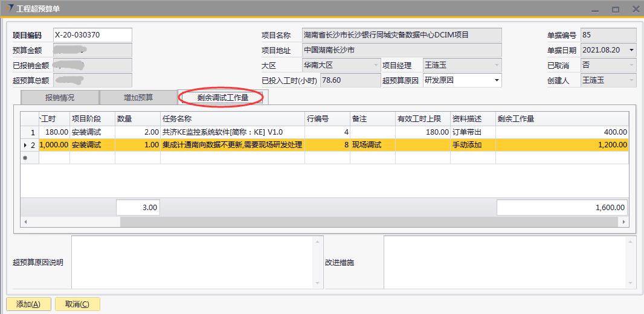The width and height of the screenshot is (644, 314).
Task: Select row 2 via its row header
Action: (28, 145)
